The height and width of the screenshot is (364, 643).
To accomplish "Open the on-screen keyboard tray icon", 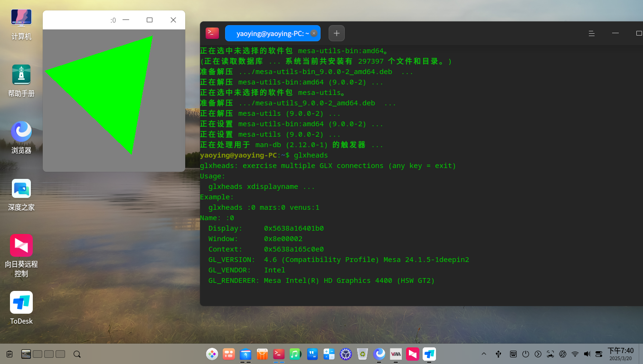I will coord(513,354).
